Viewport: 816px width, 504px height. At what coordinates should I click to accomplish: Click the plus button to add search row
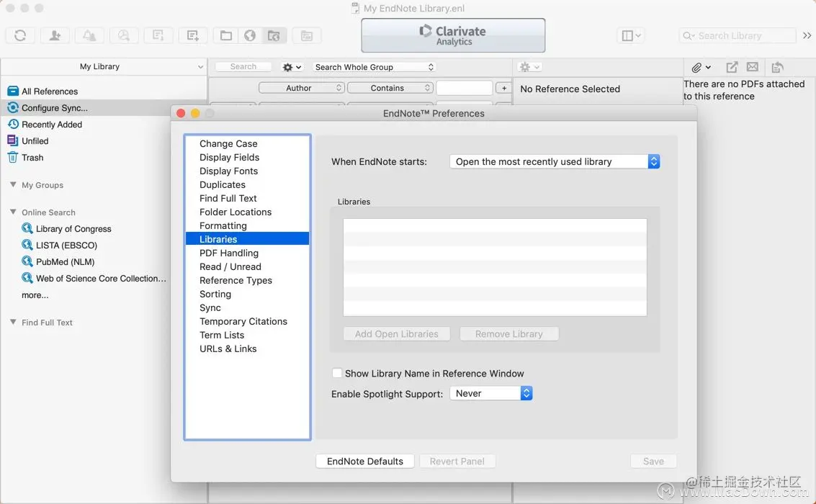click(x=503, y=88)
